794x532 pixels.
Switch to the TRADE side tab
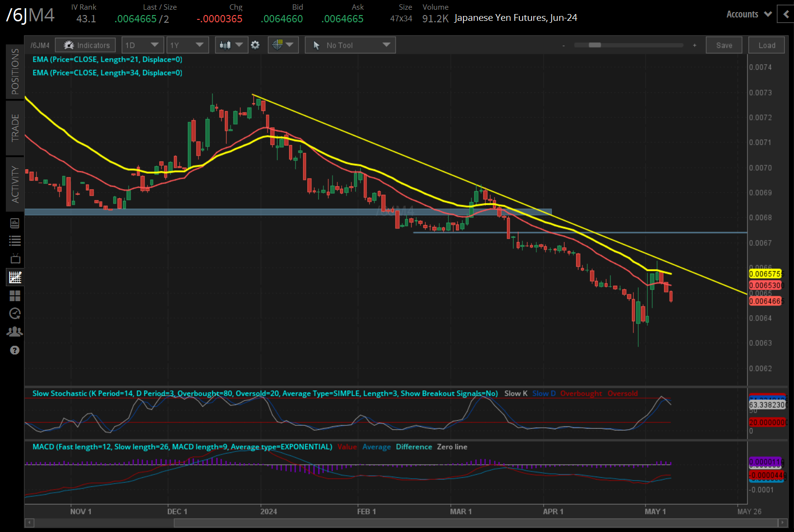click(x=15, y=128)
